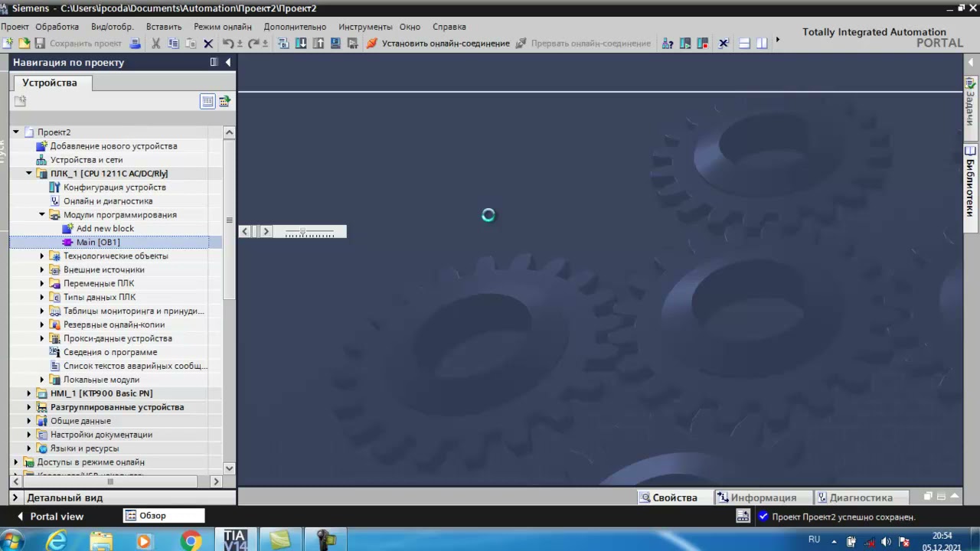Start CPU icon in toolbar
Screen dimensions: 980x551
click(685, 44)
